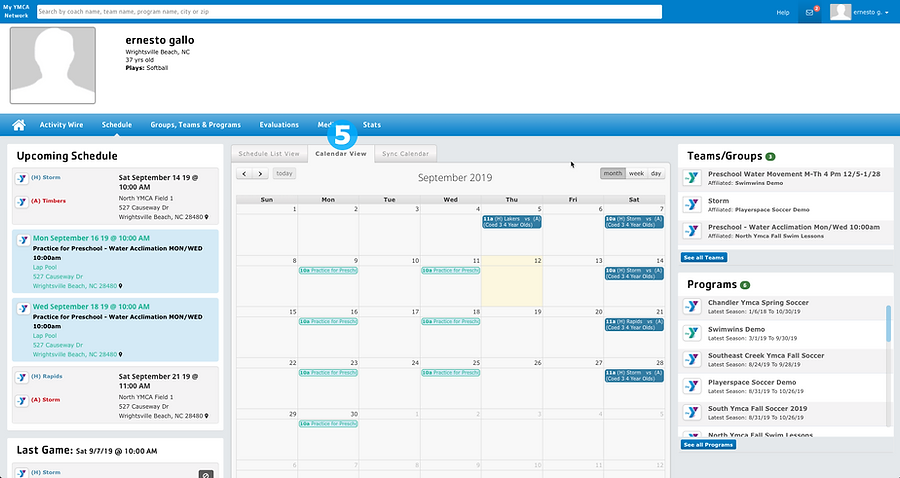The height and width of the screenshot is (478, 900).
Task: Switch calendar to month view
Action: point(612,173)
